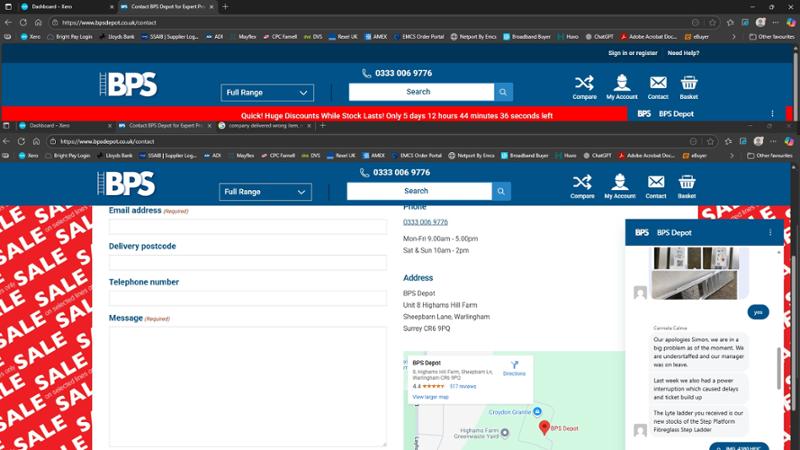Image resolution: width=800 pixels, height=450 pixels.
Task: Open chat options kebab menu beside contact form
Action: (x=770, y=233)
